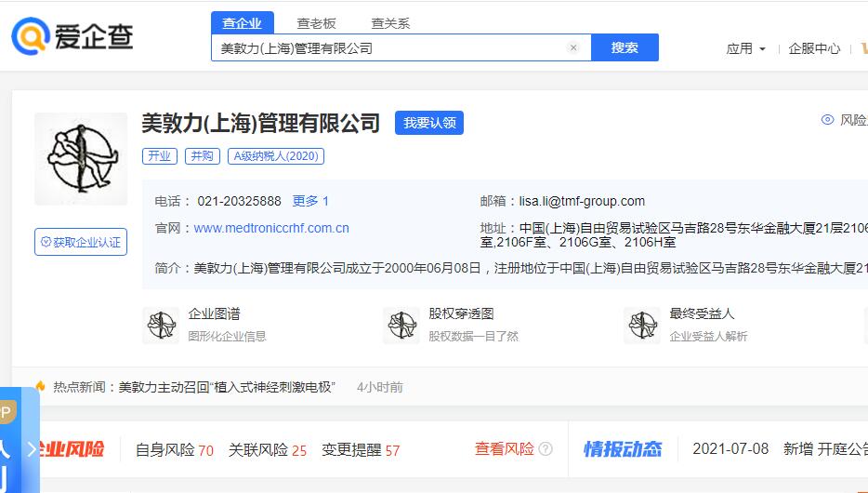
Task: Open the 最终受益人 title text
Action: click(702, 314)
